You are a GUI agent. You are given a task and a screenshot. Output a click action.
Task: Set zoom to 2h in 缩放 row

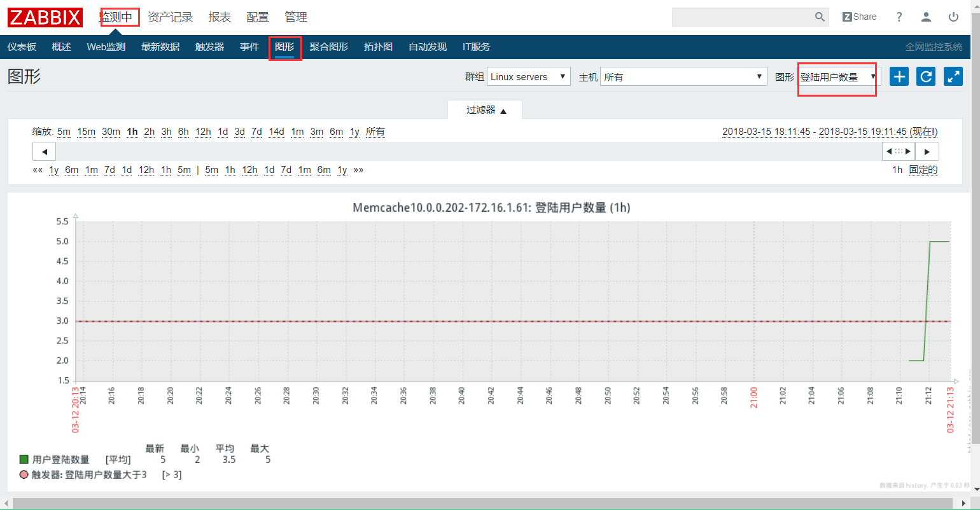[x=149, y=132]
